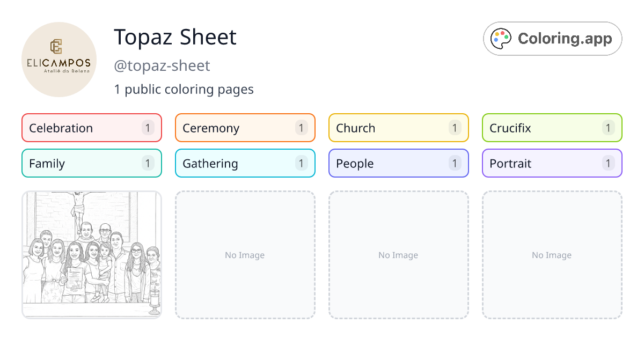The width and height of the screenshot is (644, 338).
Task: Click the public coloring pages count text
Action: point(184,89)
